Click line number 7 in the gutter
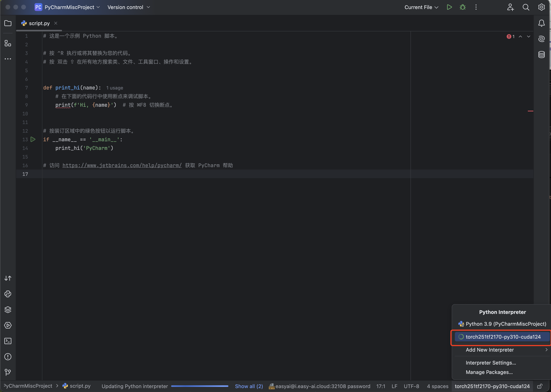Screen dimensions: 551x392 click(x=26, y=88)
